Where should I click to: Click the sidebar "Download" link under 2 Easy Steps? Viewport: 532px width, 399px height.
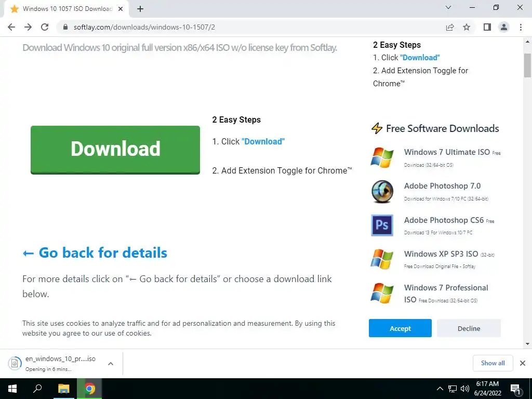(420, 58)
